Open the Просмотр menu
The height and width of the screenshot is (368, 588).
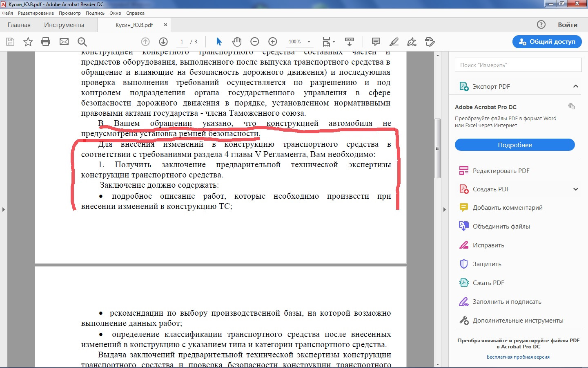[70, 13]
